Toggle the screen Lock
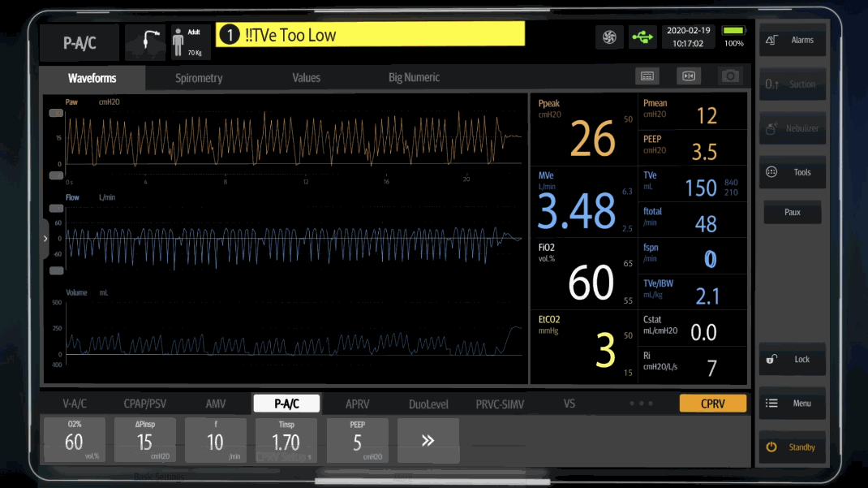The height and width of the screenshot is (488, 868). (792, 359)
